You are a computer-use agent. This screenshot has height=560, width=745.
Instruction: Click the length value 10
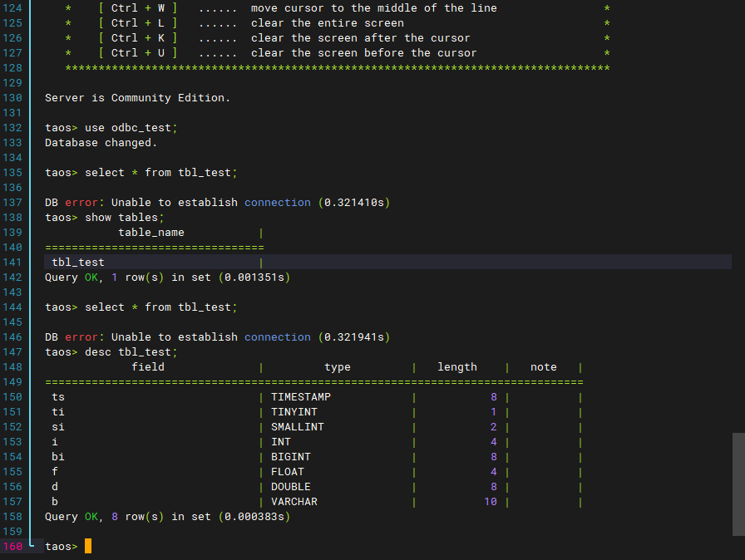click(491, 502)
